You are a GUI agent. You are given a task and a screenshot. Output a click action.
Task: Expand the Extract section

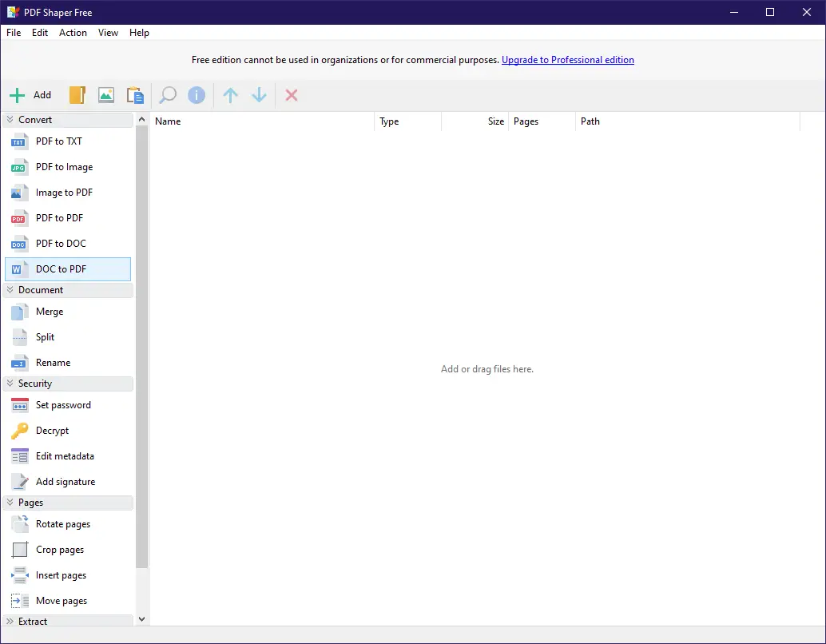coord(10,622)
